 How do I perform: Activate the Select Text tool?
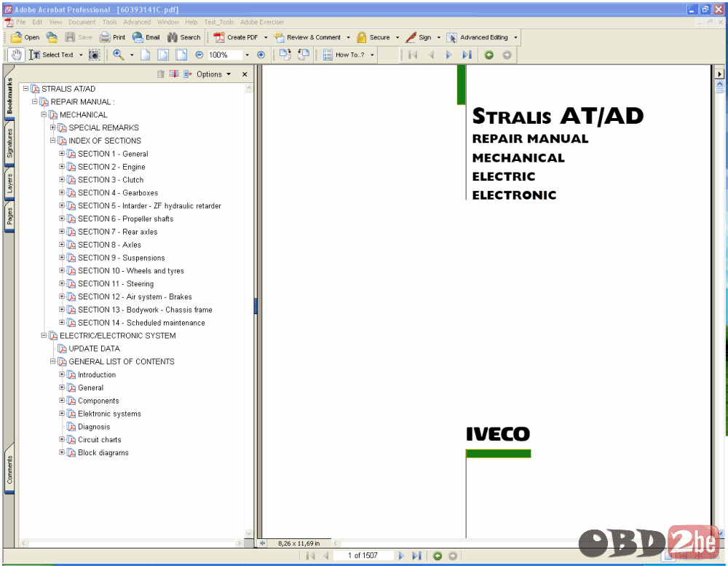(x=51, y=55)
